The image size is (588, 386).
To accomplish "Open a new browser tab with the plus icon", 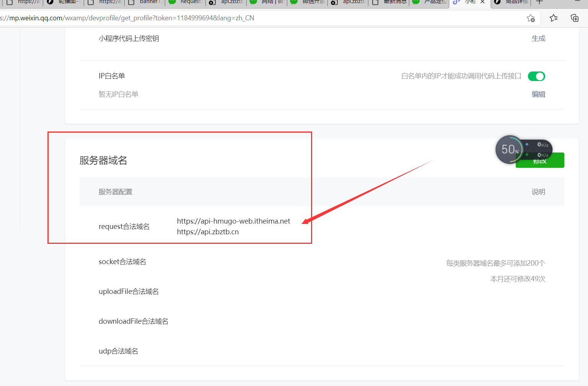I will [x=540, y=2].
